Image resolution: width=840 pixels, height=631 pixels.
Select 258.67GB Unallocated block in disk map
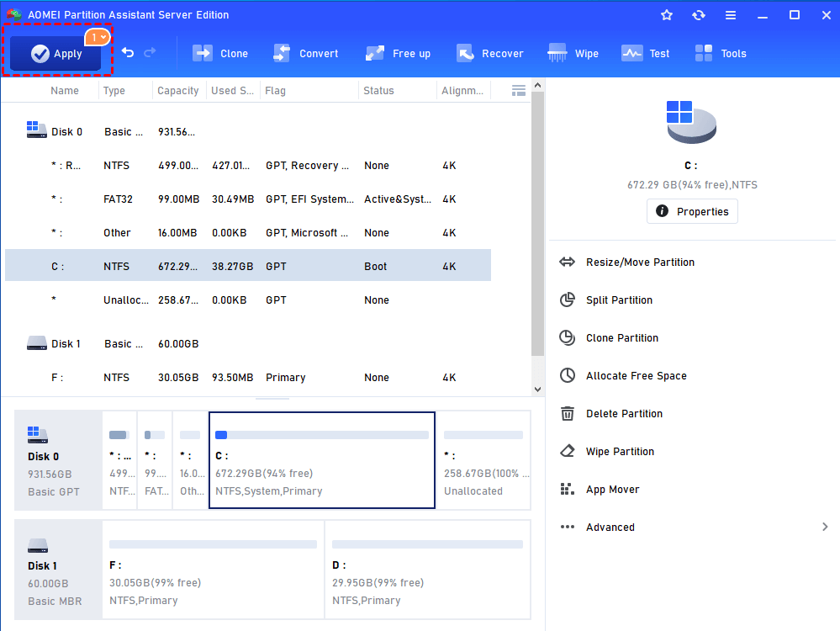coord(483,460)
